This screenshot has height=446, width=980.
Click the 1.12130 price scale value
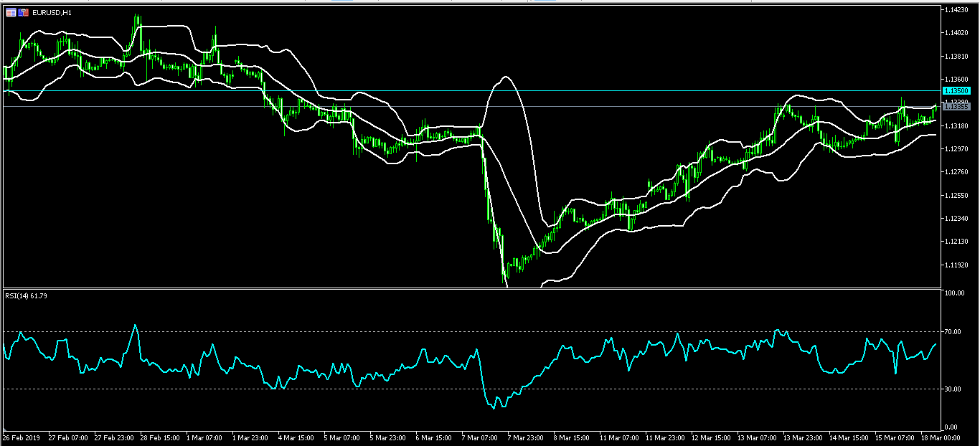pyautogui.click(x=957, y=241)
